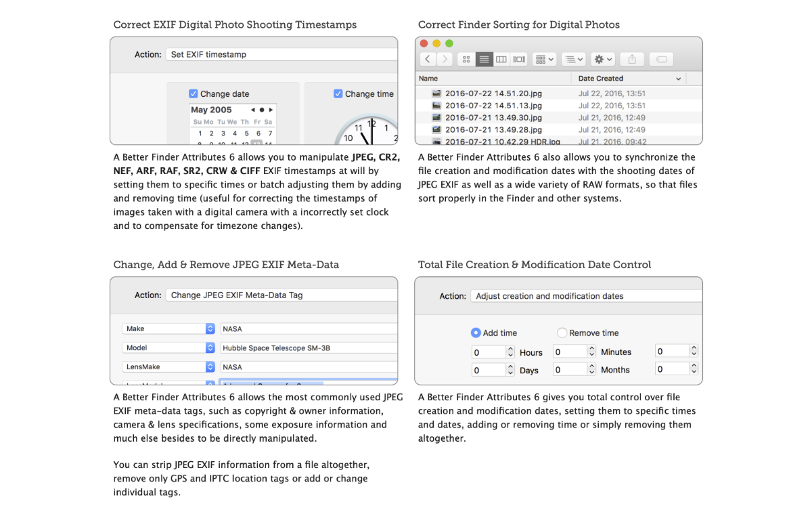Switch Finder to cover flow view

point(519,60)
